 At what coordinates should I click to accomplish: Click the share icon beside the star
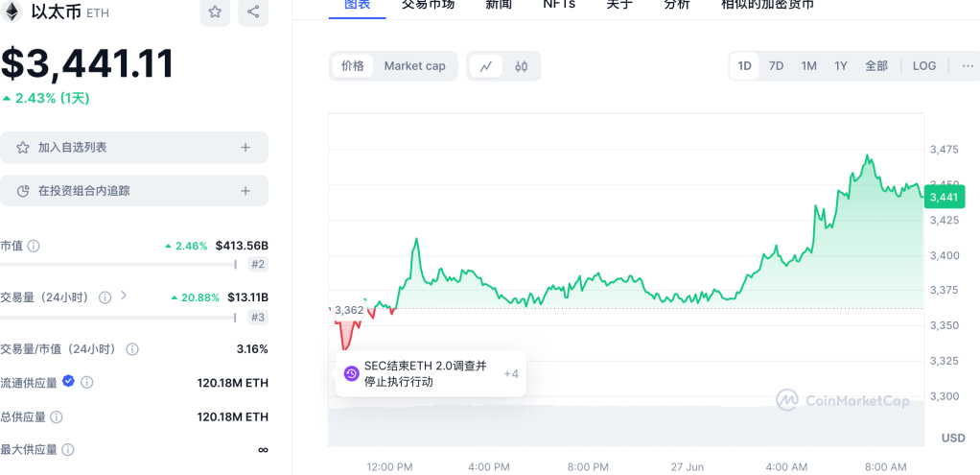pos(253,12)
